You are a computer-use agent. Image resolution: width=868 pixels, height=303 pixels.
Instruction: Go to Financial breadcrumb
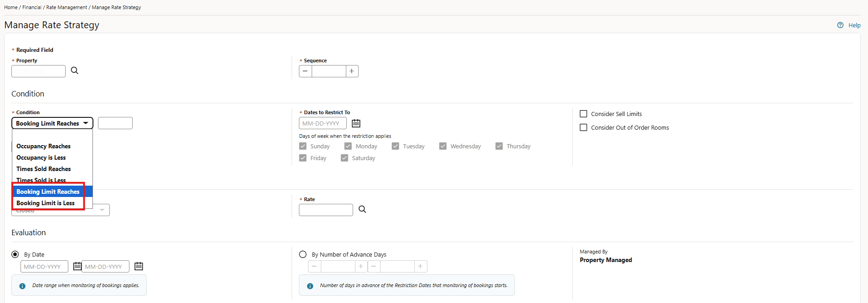(32, 7)
